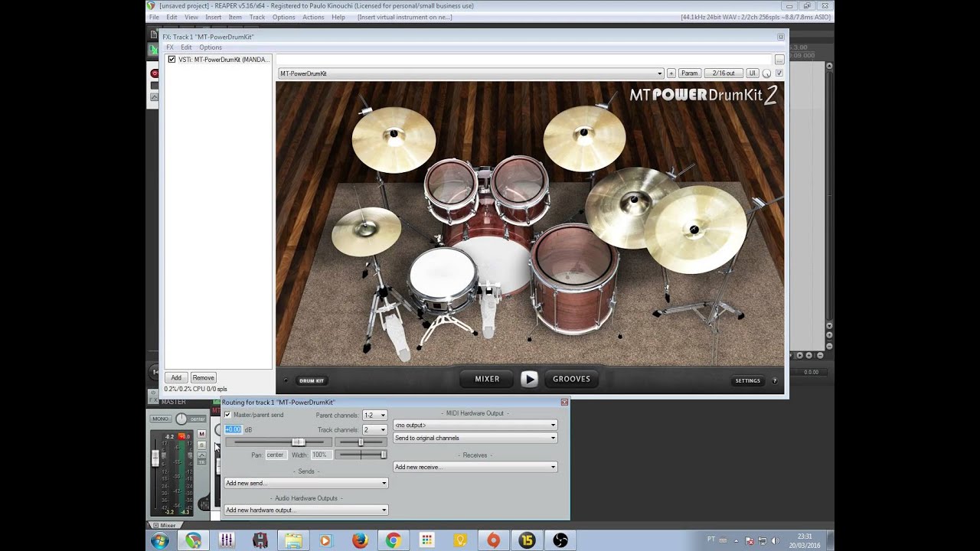Toggle the master MONO button
This screenshot has height=551, width=980.
(x=160, y=419)
